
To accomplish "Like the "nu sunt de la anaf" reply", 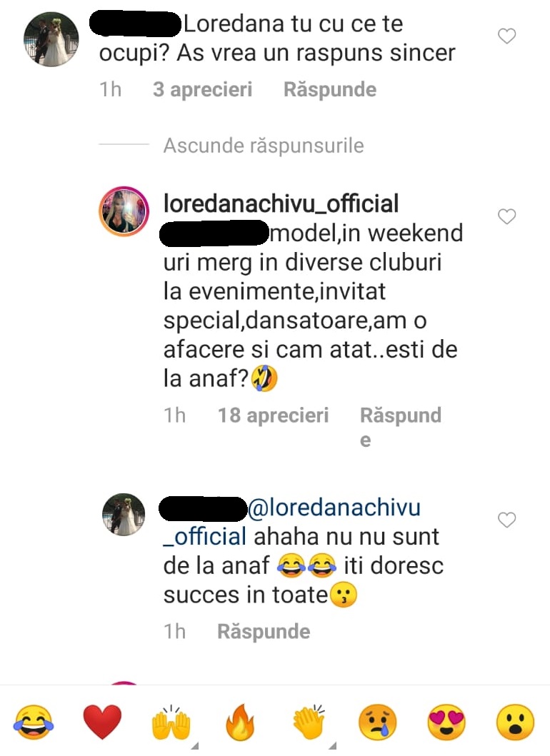I will [x=506, y=520].
